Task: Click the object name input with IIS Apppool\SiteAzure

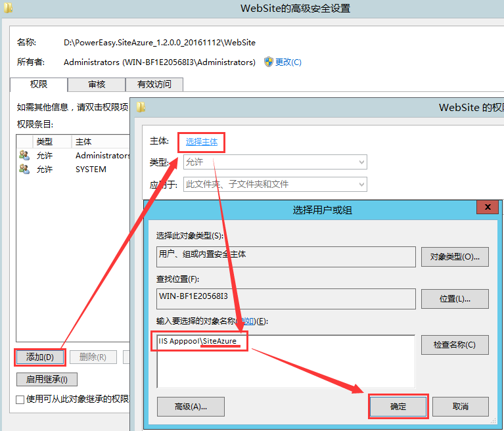Action: [x=286, y=361]
